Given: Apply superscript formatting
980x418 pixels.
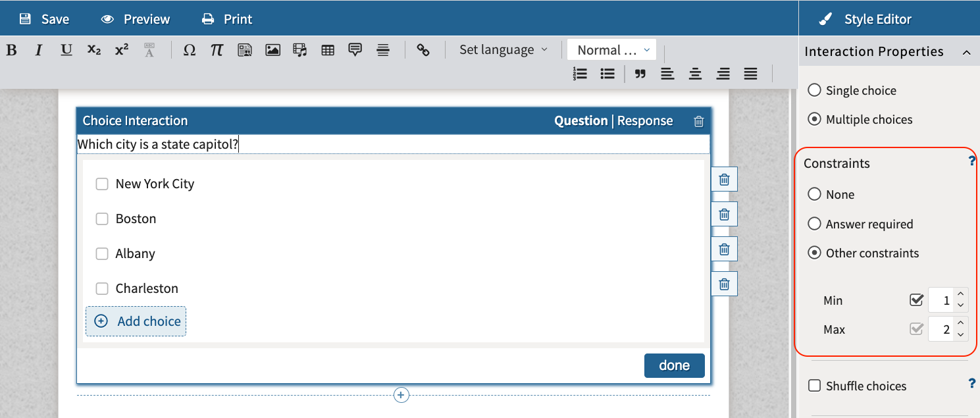Looking at the screenshot, I should (121, 49).
